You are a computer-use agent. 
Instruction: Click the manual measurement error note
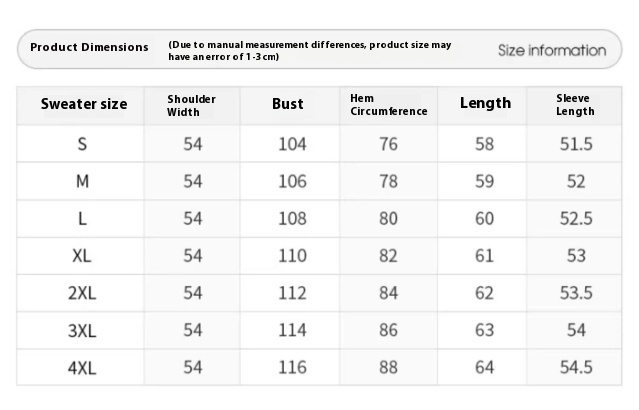click(x=310, y=51)
